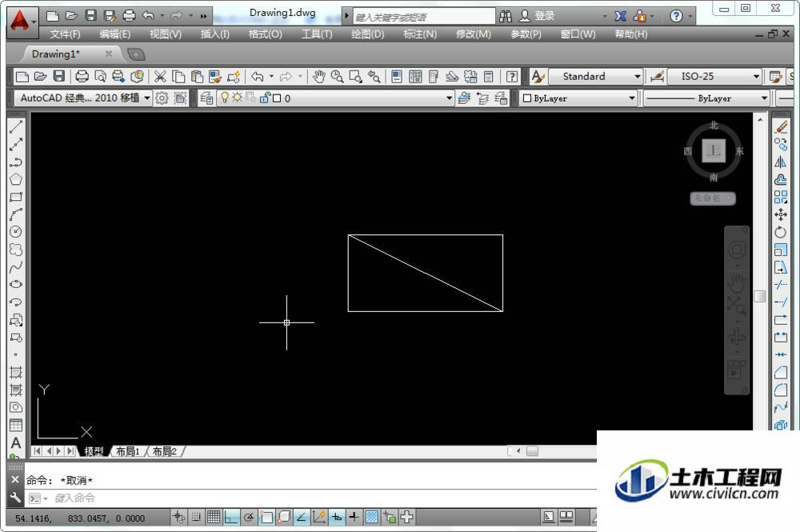This screenshot has width=800, height=532.
Task: Click the Plot printer icon in standard toolbar
Action: click(82, 77)
